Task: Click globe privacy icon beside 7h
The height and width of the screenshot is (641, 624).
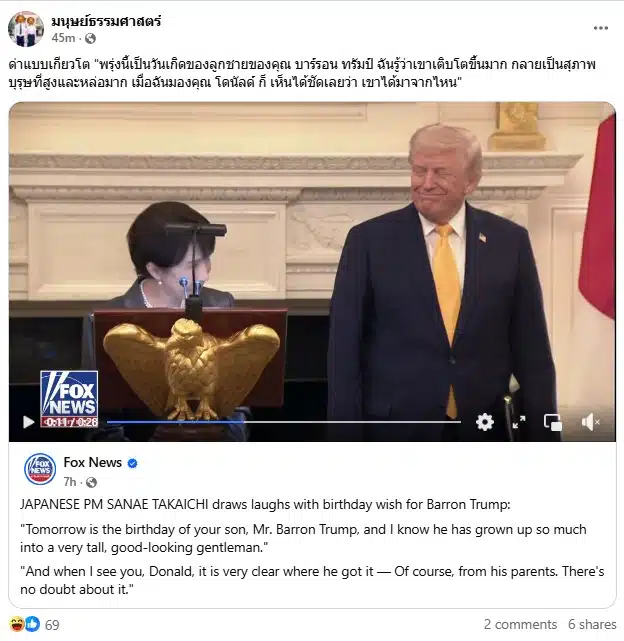Action: [x=91, y=482]
